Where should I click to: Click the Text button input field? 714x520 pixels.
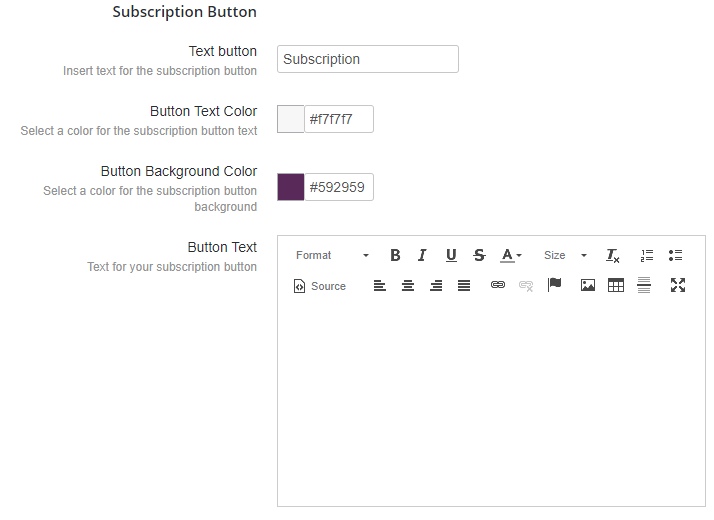368,59
